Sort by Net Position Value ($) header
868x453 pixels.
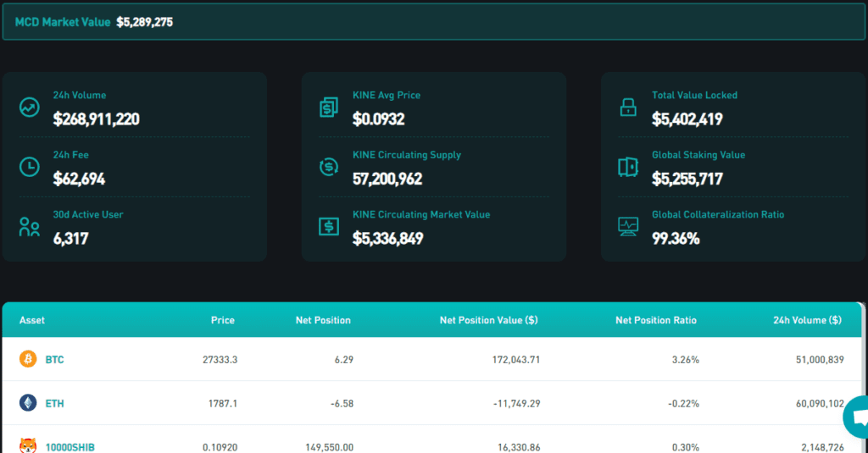489,320
